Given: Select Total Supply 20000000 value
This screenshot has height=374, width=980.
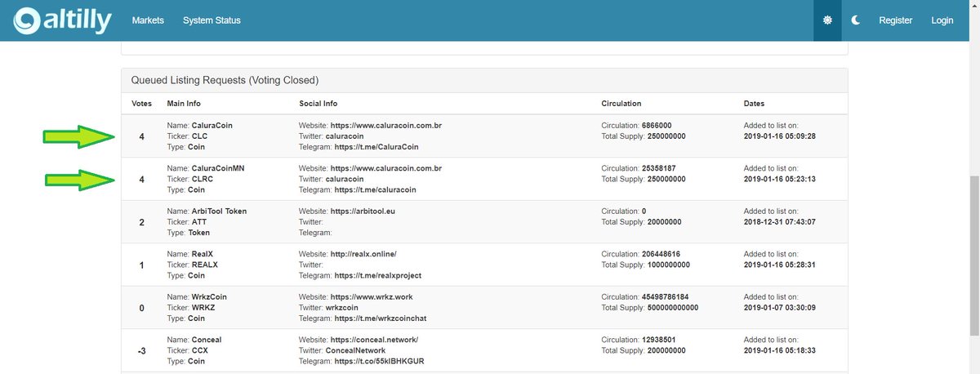Looking at the screenshot, I should click(666, 222).
